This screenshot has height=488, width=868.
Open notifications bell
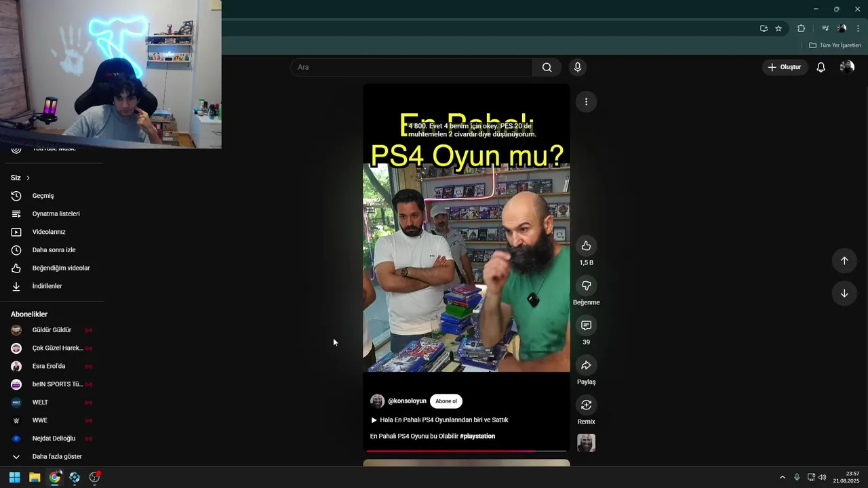point(821,67)
